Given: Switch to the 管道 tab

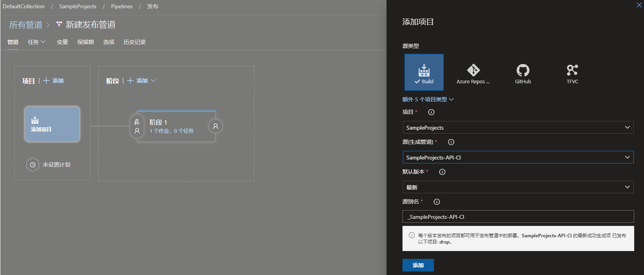Looking at the screenshot, I should coord(13,42).
